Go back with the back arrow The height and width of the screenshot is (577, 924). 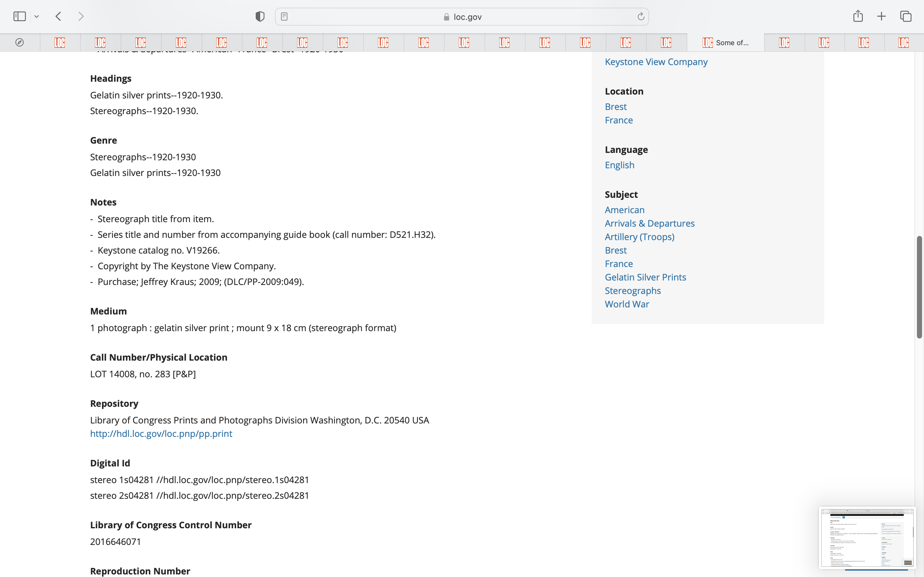pyautogui.click(x=58, y=16)
